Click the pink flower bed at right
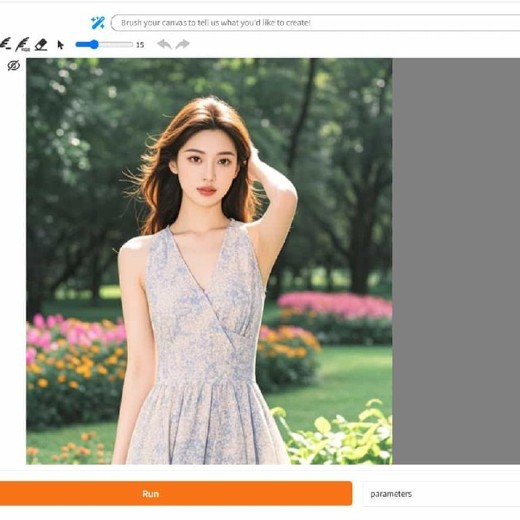The height and width of the screenshot is (520, 520). click(335, 305)
